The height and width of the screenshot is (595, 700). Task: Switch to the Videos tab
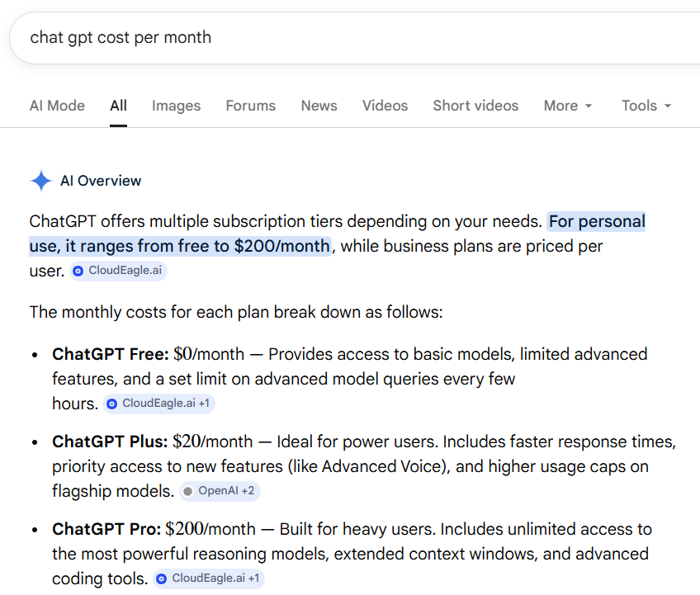point(385,106)
